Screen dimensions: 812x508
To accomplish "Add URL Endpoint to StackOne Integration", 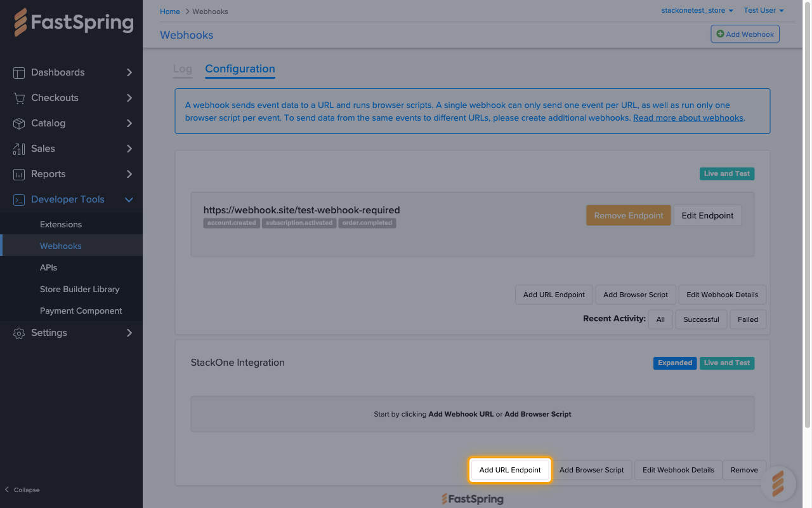I will click(x=510, y=470).
